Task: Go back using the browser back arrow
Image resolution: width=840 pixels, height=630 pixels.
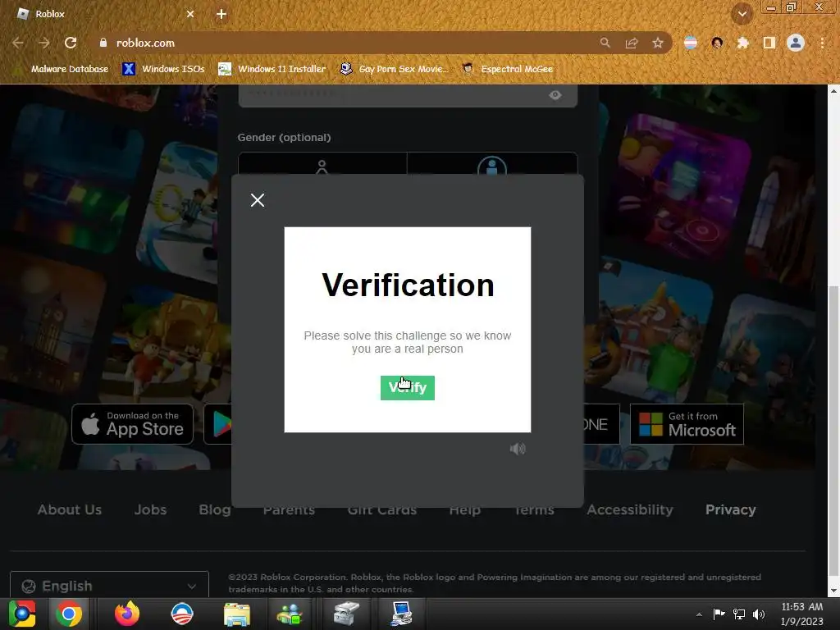Action: tap(18, 43)
